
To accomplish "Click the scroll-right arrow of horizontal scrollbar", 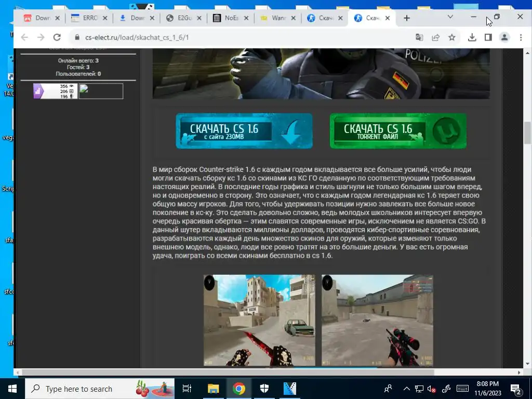I will pyautogui.click(x=519, y=372).
